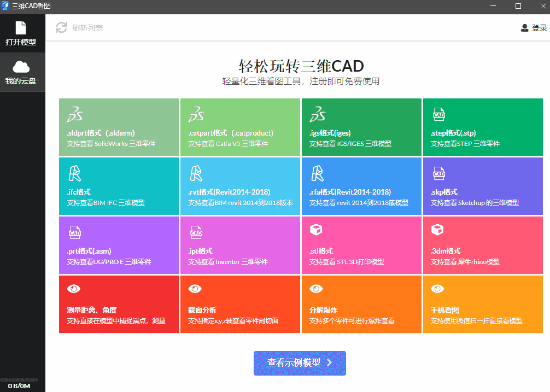Select the .stl 3D printing format tile
The image size is (550, 392).
(361, 245)
